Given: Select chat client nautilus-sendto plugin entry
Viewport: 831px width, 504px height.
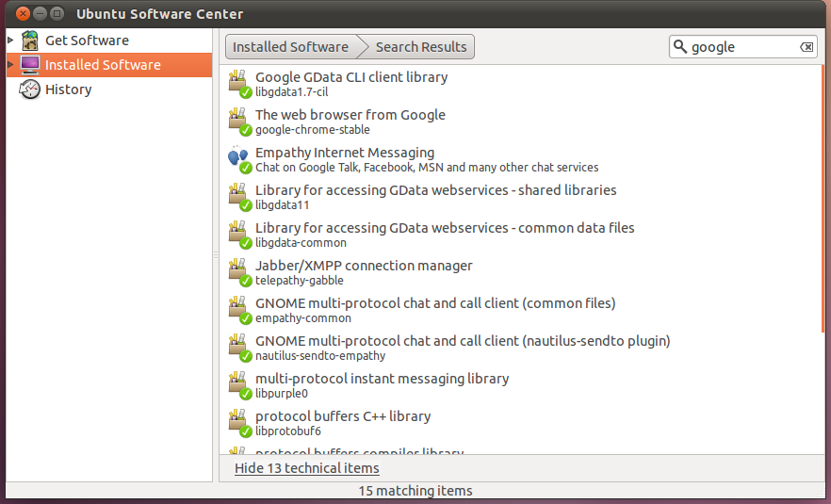Looking at the screenshot, I should (x=463, y=341).
